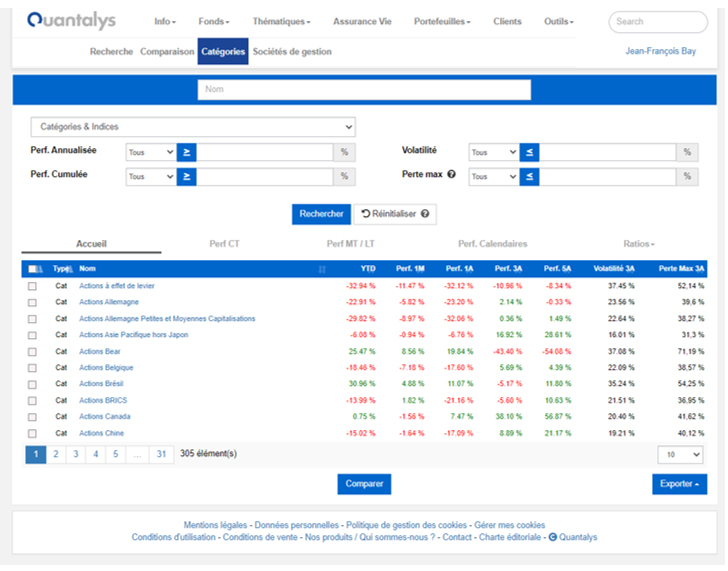Select the Actions Canada row checkbox
728x571 pixels.
32,417
